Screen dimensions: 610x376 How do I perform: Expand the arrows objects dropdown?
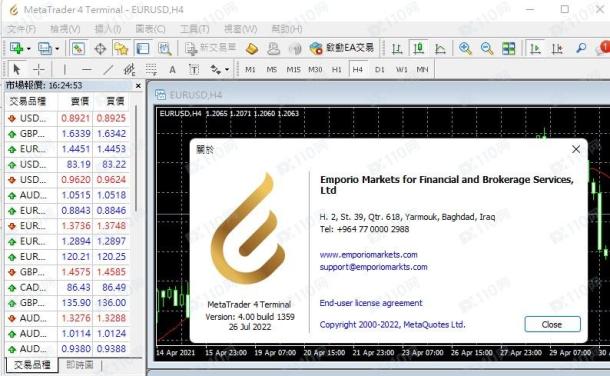click(x=227, y=70)
